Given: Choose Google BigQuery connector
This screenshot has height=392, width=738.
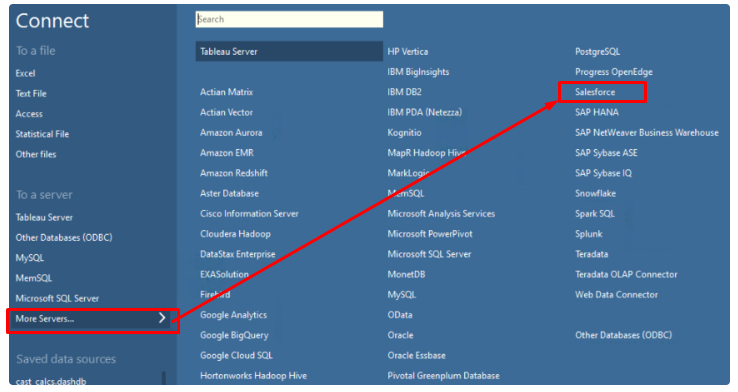Looking at the screenshot, I should [234, 335].
